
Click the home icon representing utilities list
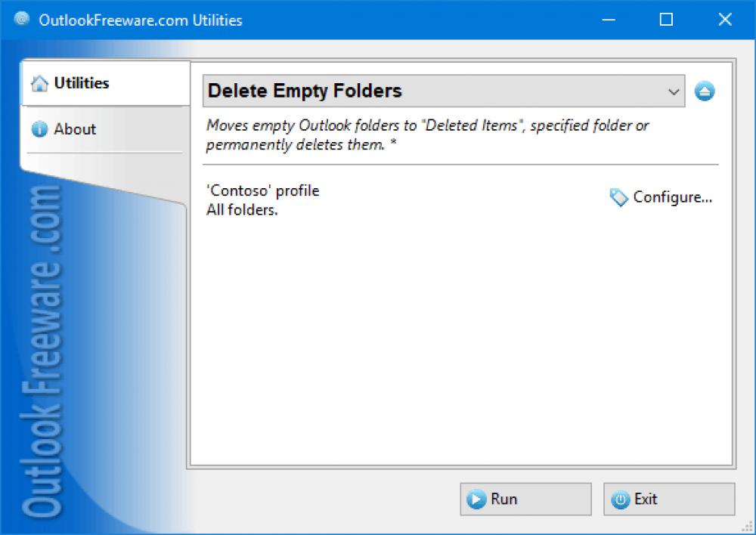click(x=39, y=83)
